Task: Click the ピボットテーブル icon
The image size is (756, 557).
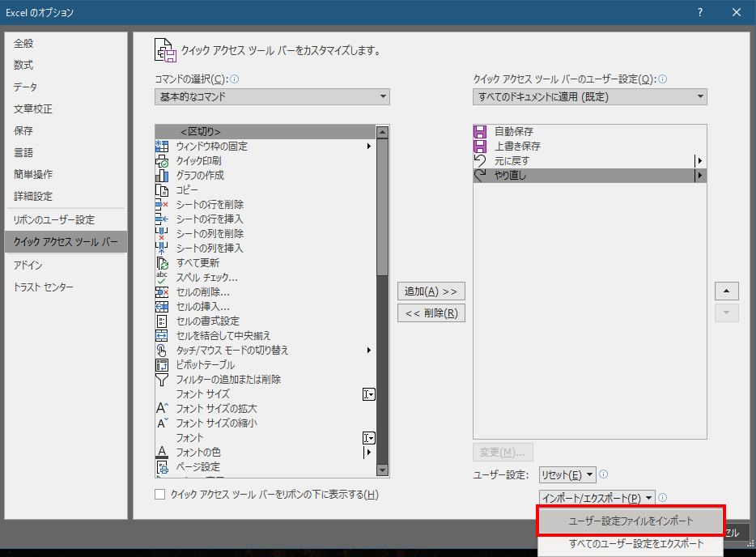Action: click(x=162, y=364)
